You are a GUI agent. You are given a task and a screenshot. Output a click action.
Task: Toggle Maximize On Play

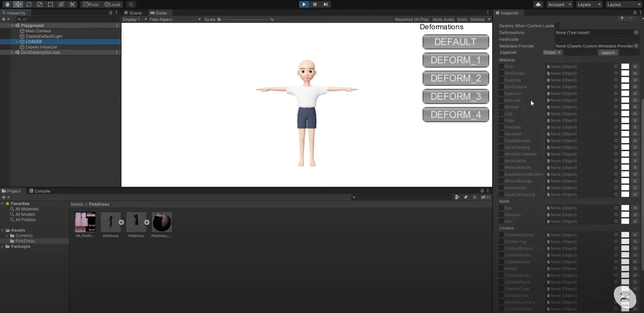pyautogui.click(x=412, y=19)
